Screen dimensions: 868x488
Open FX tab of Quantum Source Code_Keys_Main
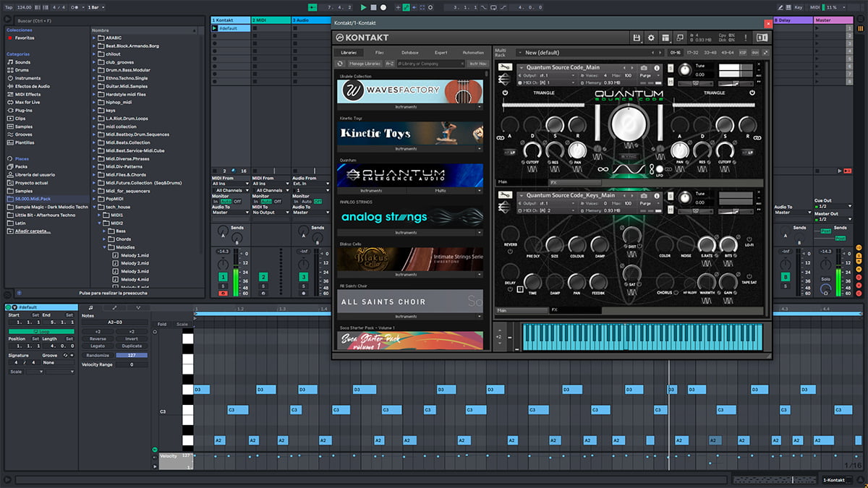coord(574,310)
